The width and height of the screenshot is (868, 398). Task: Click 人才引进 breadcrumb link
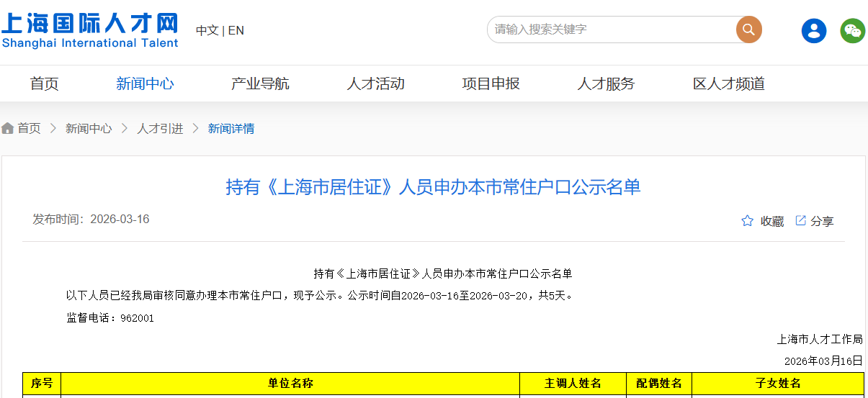pos(160,129)
